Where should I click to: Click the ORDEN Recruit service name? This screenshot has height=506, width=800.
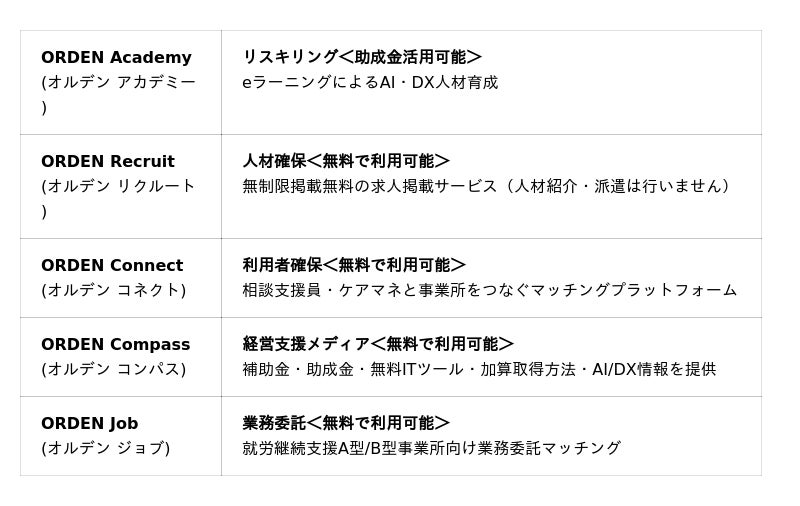(108, 162)
